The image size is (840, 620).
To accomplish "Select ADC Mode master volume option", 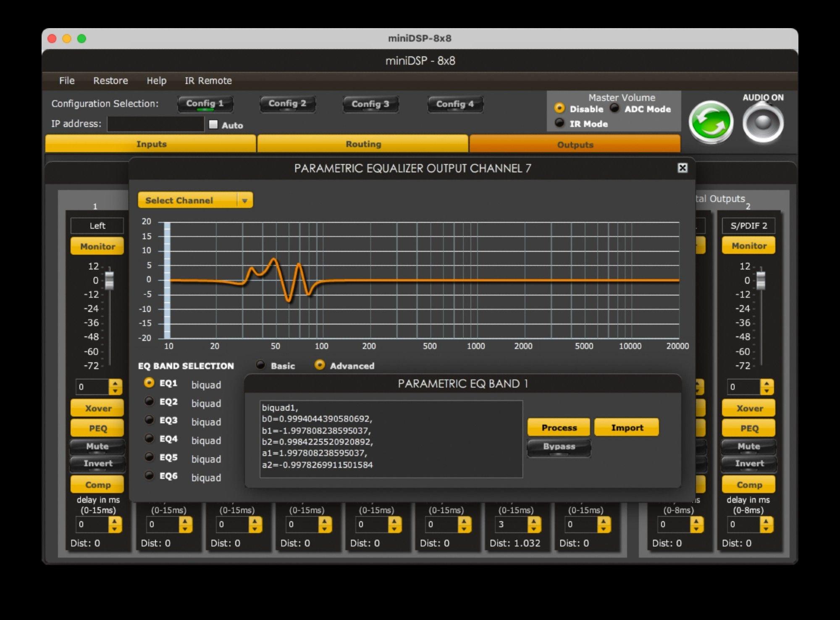I will (614, 108).
